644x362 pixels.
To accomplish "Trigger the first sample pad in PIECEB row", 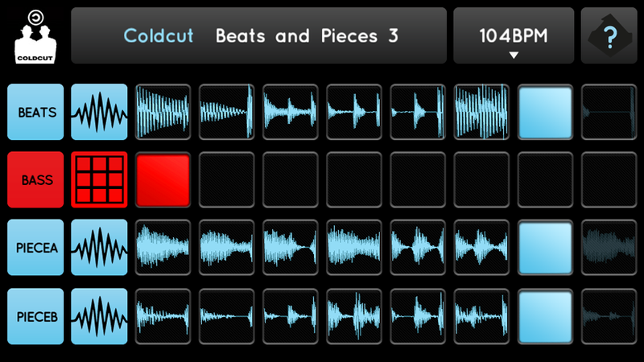I will [x=163, y=316].
